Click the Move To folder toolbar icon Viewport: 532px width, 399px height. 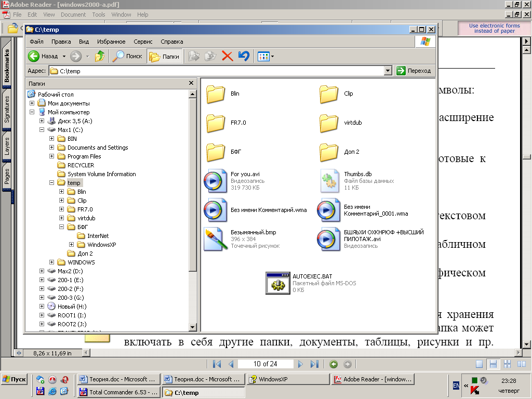(194, 56)
